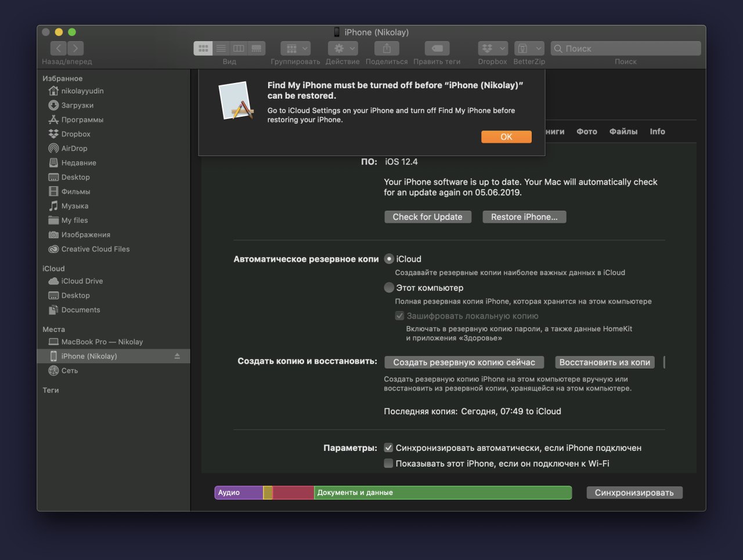This screenshot has width=743, height=560.
Task: Click the purple Аудио storage segment
Action: point(239,493)
